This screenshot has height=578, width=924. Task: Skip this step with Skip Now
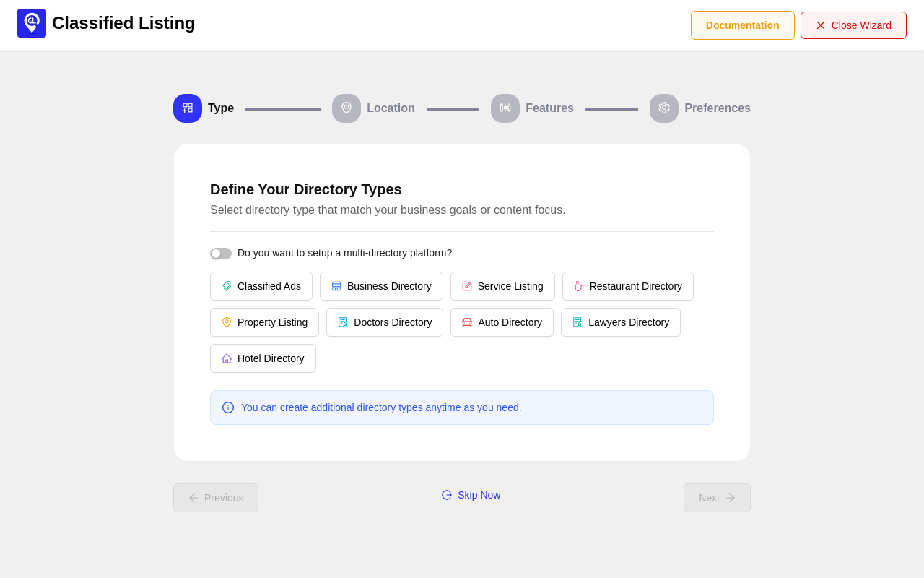[471, 495]
